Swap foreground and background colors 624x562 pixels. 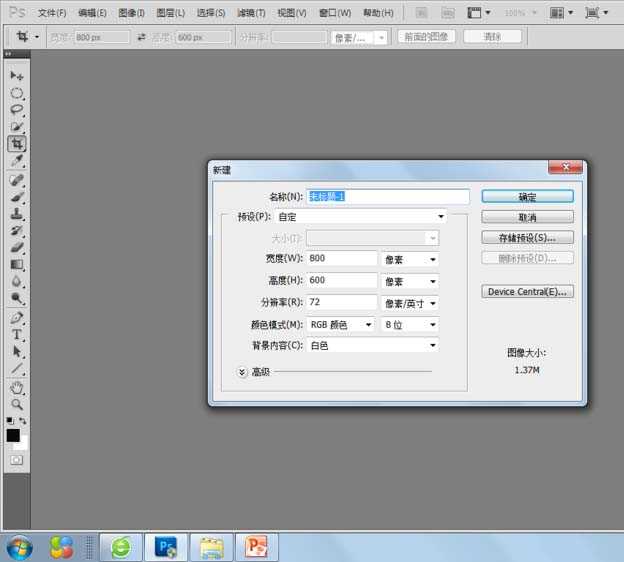[x=24, y=421]
